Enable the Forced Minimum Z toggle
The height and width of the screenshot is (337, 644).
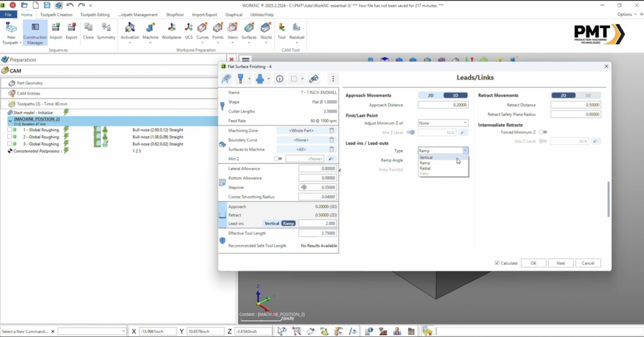click(543, 132)
